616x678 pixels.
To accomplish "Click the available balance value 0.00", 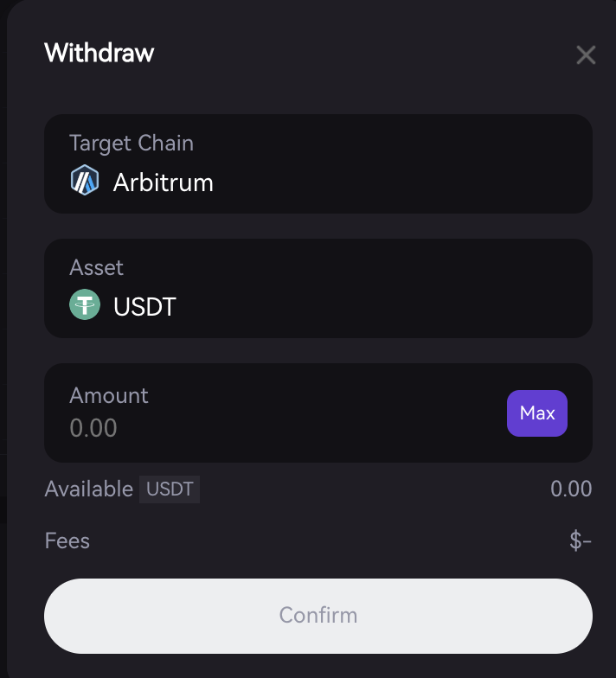I will click(571, 489).
